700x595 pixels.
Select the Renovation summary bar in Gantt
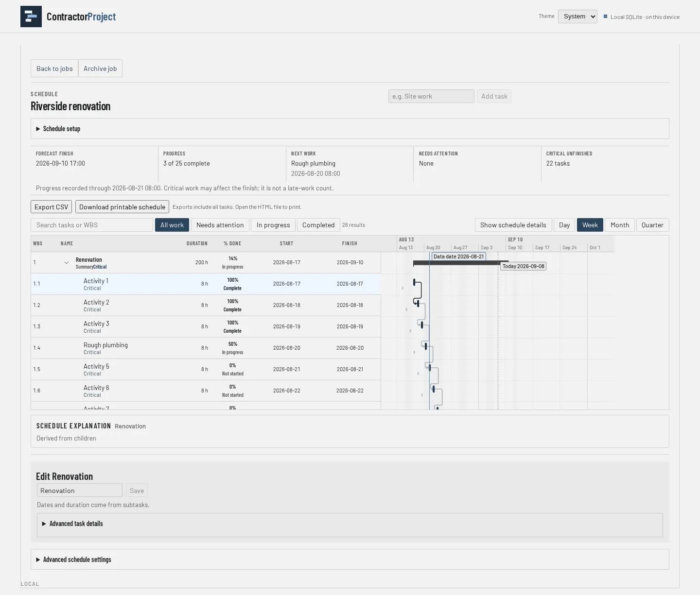pyautogui.click(x=461, y=263)
